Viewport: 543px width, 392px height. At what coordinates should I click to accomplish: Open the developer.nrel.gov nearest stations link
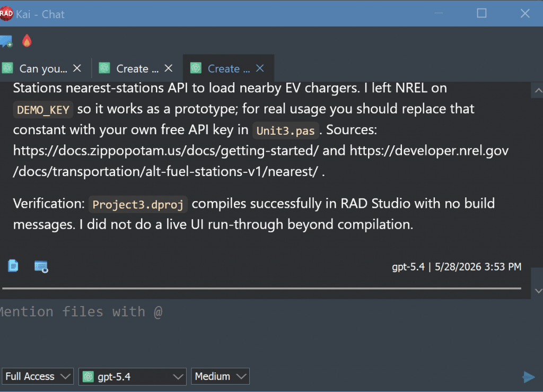pyautogui.click(x=261, y=161)
